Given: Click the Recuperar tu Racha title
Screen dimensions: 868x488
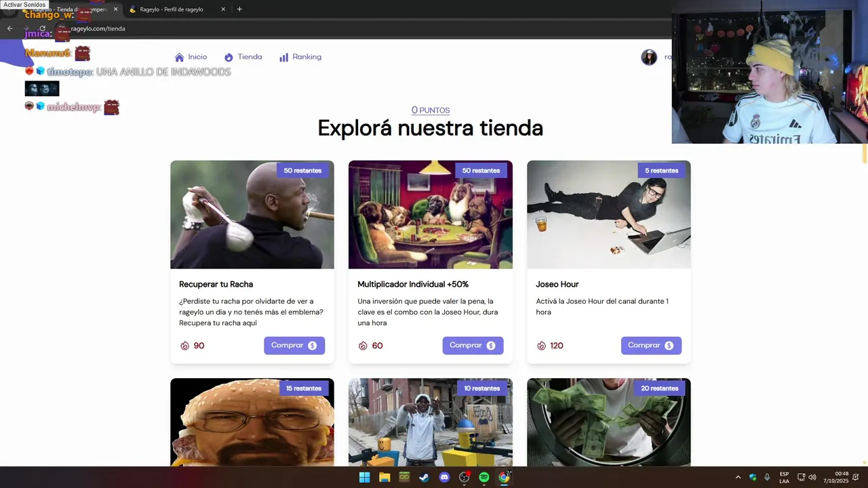Looking at the screenshot, I should coord(216,284).
